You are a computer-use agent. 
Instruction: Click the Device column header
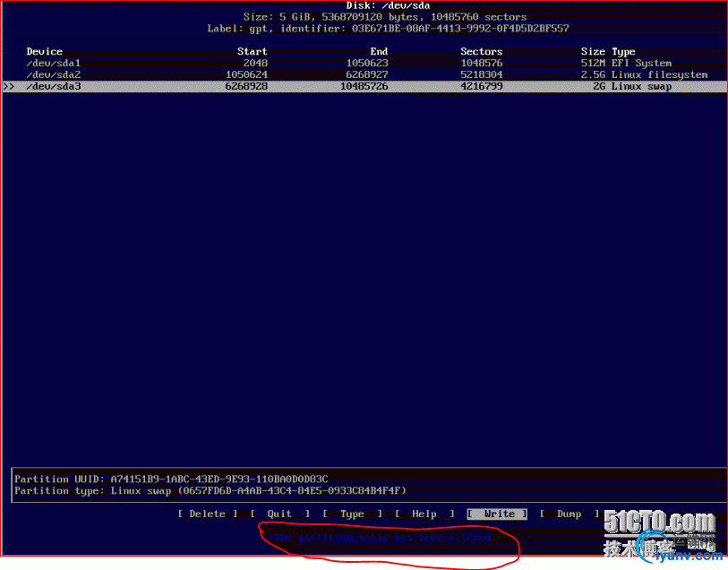coord(45,52)
